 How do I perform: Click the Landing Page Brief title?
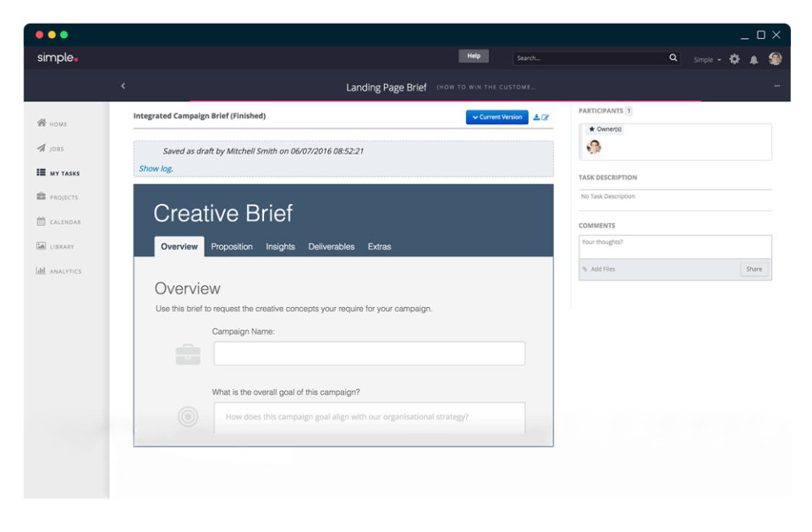coord(387,87)
